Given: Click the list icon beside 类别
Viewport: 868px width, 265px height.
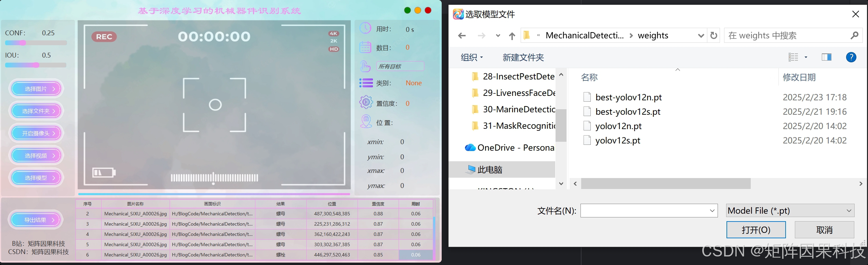Looking at the screenshot, I should pyautogui.click(x=366, y=83).
